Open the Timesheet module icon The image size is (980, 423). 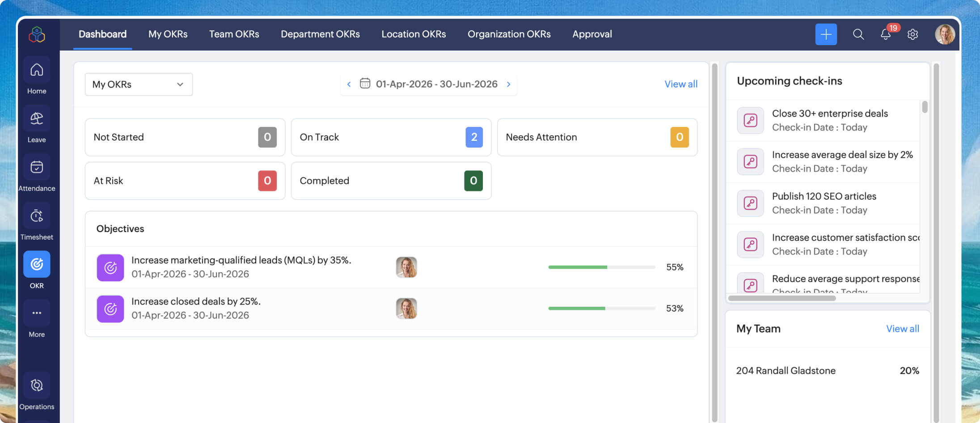tap(37, 216)
